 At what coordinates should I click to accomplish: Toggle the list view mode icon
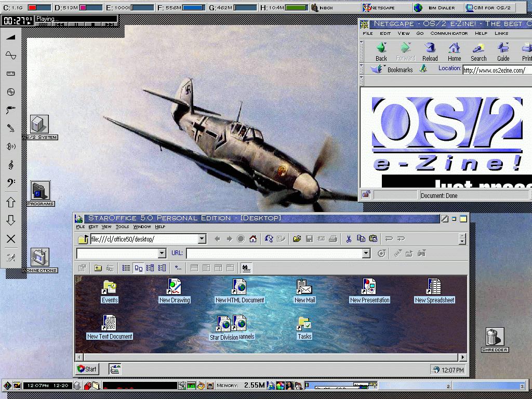(x=126, y=268)
